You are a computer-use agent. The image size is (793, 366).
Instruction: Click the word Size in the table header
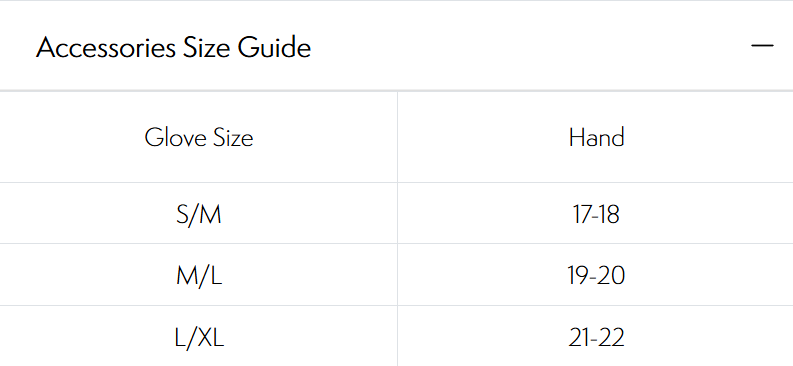[x=230, y=138]
